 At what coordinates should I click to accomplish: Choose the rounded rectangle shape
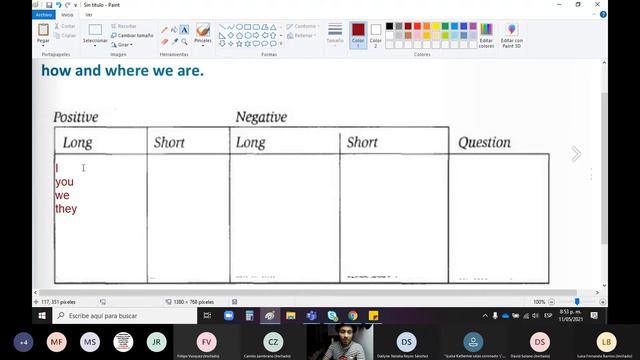pos(256,27)
